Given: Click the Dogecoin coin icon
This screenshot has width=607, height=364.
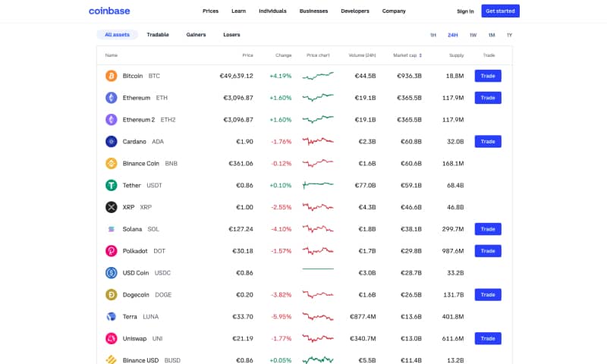Looking at the screenshot, I should [x=111, y=294].
